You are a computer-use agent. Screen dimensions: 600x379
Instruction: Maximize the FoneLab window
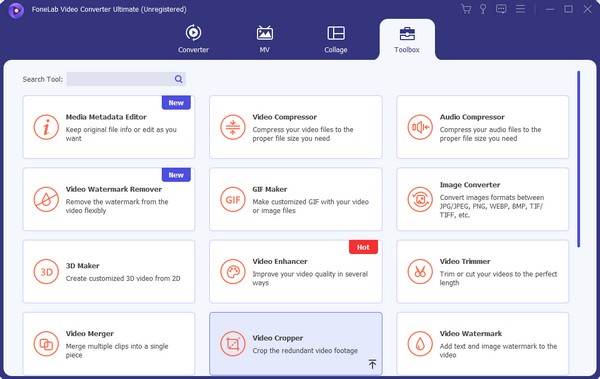(569, 9)
